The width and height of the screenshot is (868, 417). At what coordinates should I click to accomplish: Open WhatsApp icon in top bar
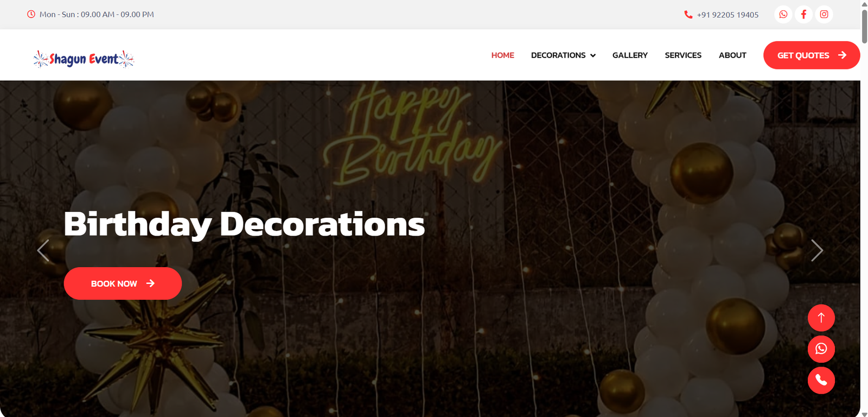click(783, 15)
